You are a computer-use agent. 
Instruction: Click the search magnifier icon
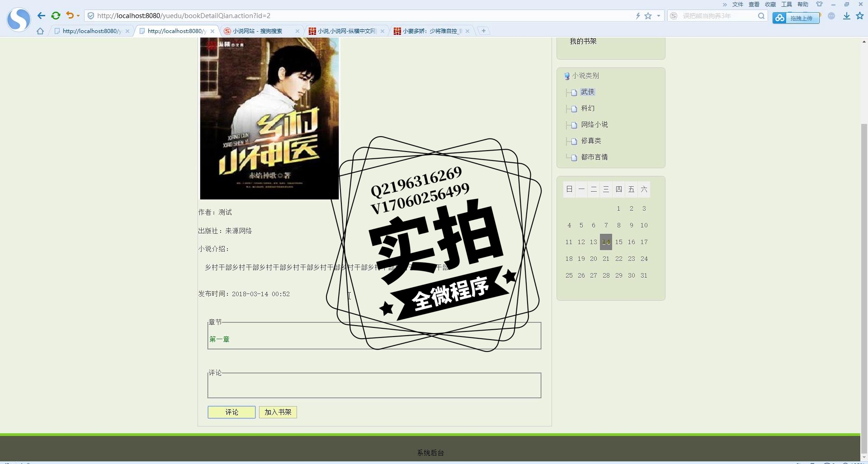(761, 16)
